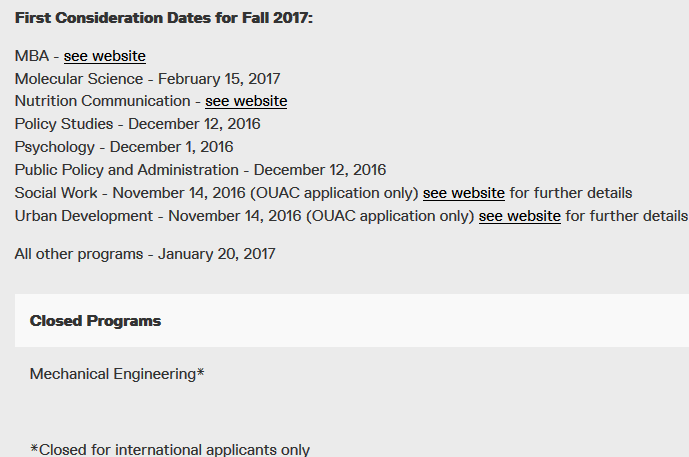Click the "MBA" program label text
This screenshot has width=689, height=457.
point(31,56)
